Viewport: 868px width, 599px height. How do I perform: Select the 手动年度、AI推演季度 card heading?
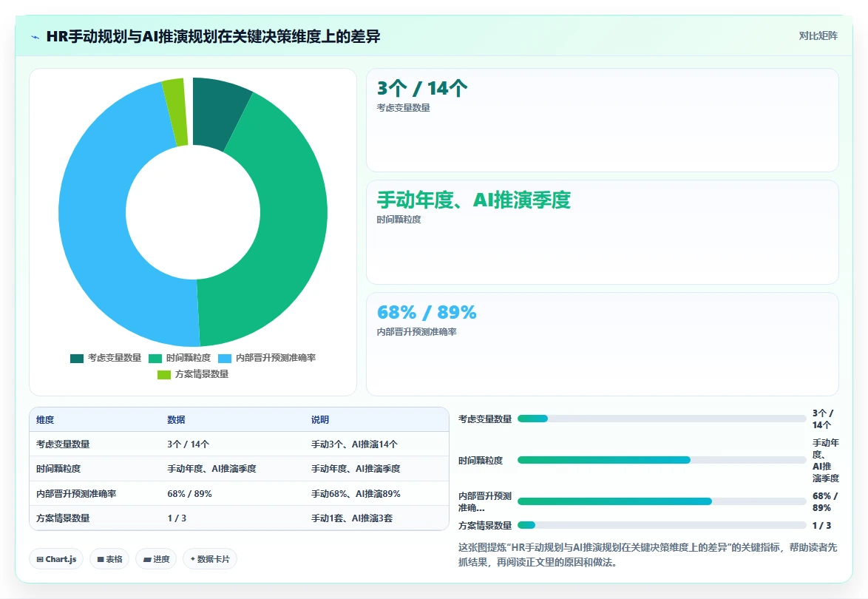[x=473, y=200]
